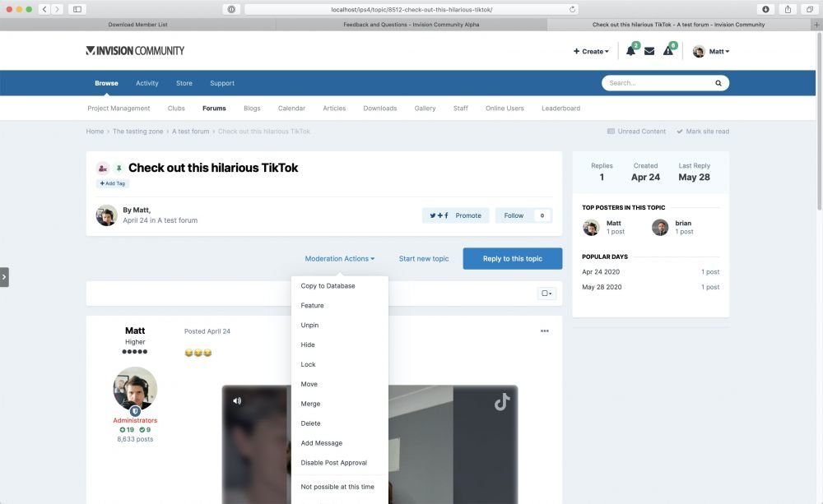823x504 pixels.
Task: Click brian's avatar in top posters
Action: [x=660, y=227]
